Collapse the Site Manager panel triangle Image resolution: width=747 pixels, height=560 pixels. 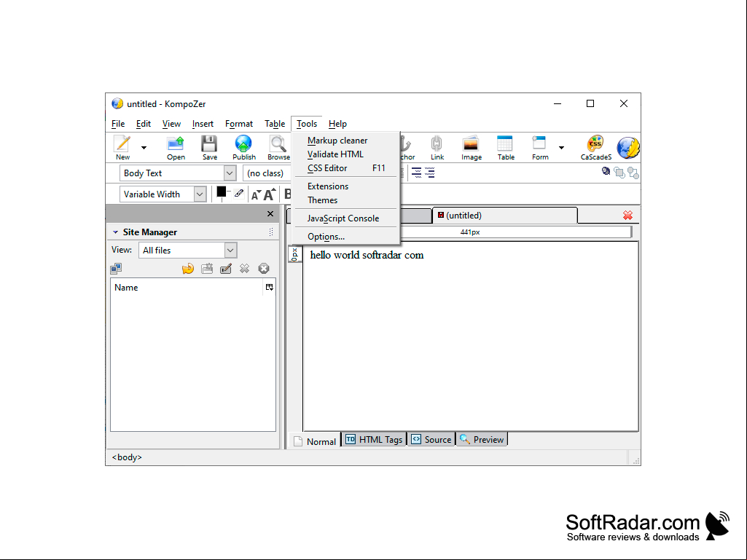(x=115, y=232)
